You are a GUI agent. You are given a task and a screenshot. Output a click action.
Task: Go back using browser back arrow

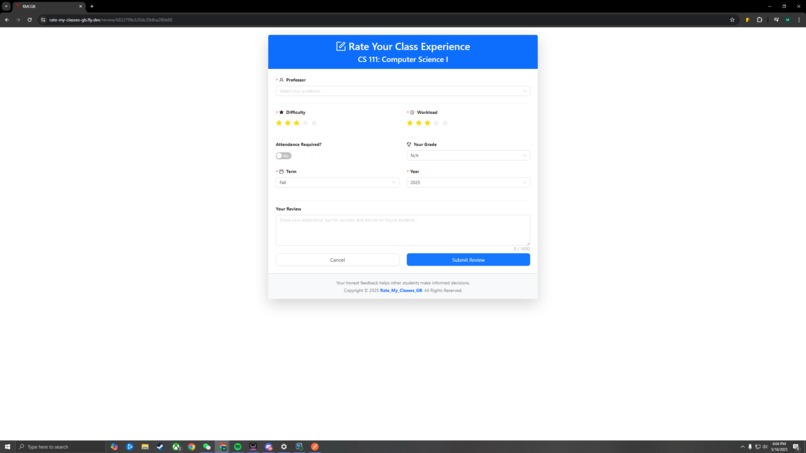(x=7, y=20)
